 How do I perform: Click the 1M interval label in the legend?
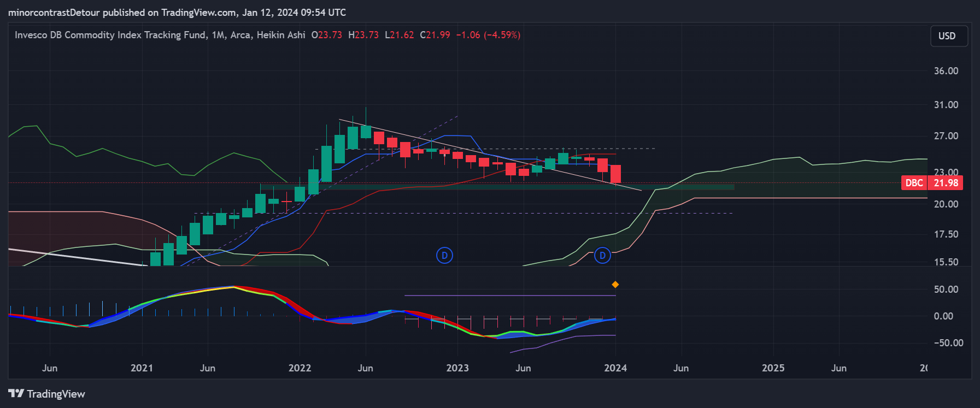[219, 35]
